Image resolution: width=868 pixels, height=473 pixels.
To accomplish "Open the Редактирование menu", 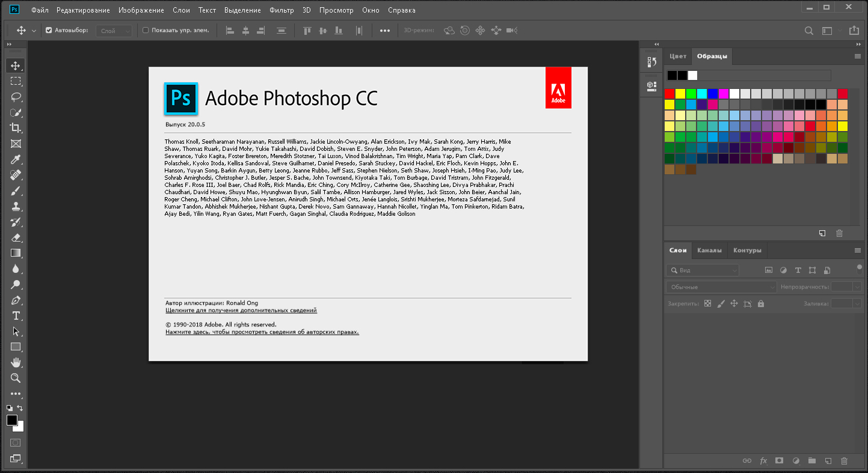I will [84, 10].
